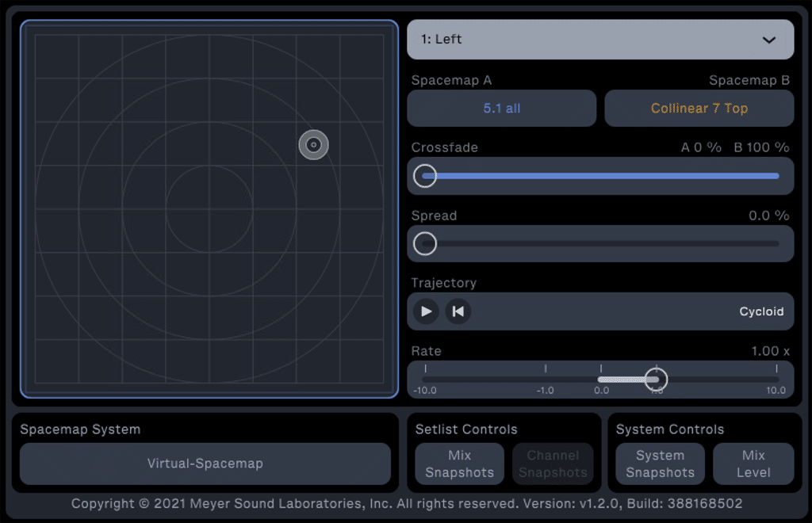Select Spacemap A "5.1 all" button

[501, 109]
